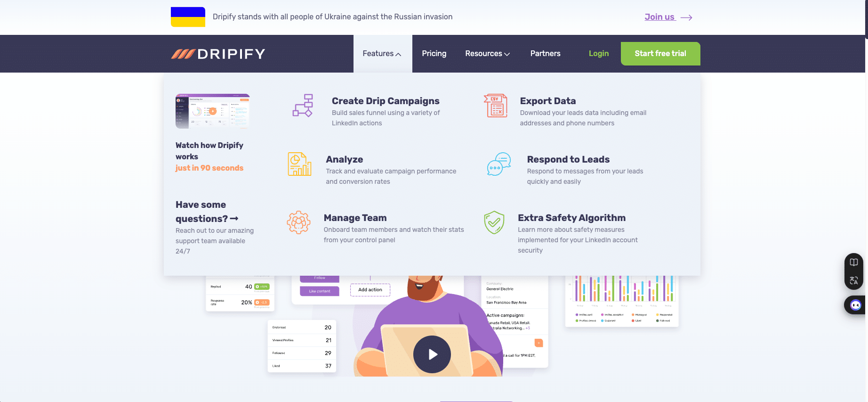Image resolution: width=868 pixels, height=402 pixels.
Task: Click the Endorsed 20 stat row
Action: click(x=302, y=328)
